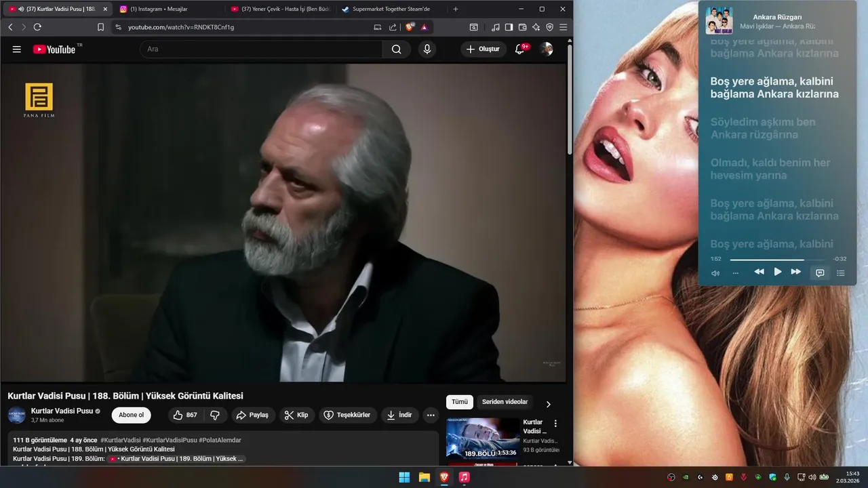
Task: Bookmark this page in the browser
Action: (100, 27)
